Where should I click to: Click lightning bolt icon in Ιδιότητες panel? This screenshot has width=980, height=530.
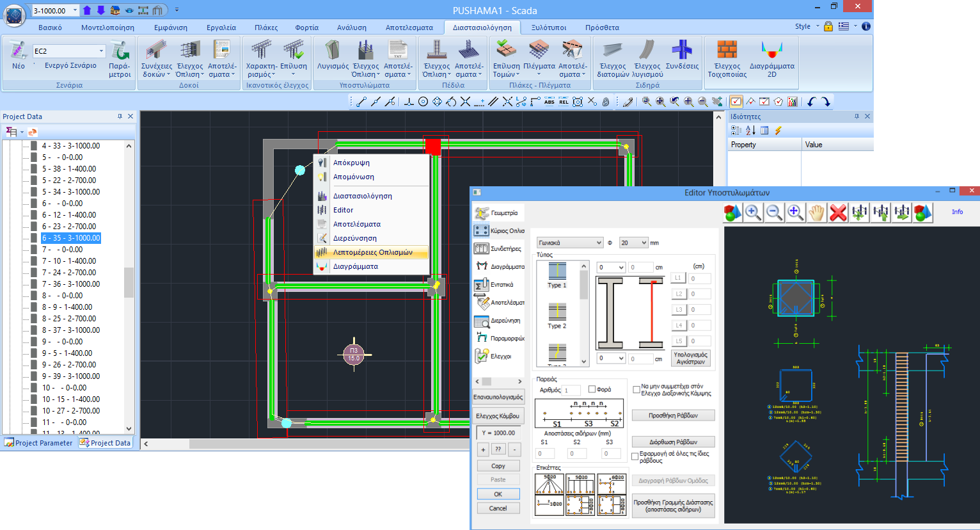point(778,130)
